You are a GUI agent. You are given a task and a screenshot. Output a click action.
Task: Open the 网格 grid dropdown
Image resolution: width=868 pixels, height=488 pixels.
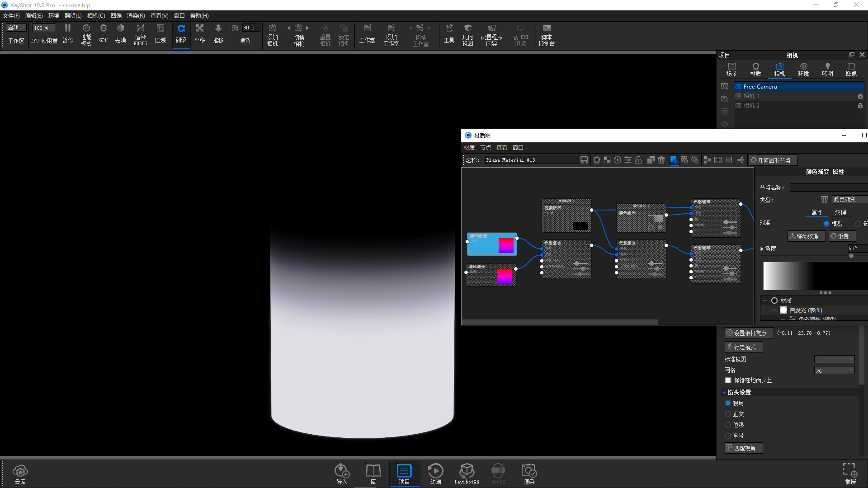coord(834,370)
